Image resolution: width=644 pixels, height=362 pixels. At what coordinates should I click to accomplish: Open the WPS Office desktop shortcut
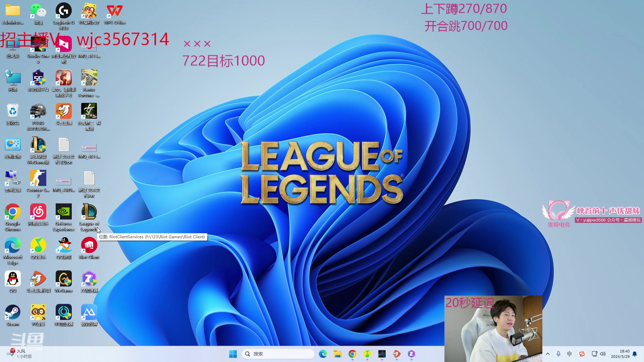click(x=114, y=13)
